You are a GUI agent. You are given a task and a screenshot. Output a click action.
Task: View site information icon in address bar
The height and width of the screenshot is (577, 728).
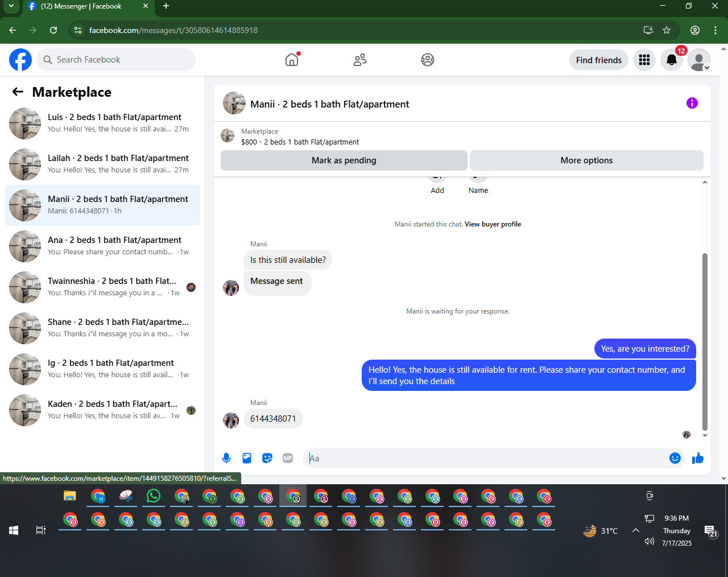click(78, 30)
